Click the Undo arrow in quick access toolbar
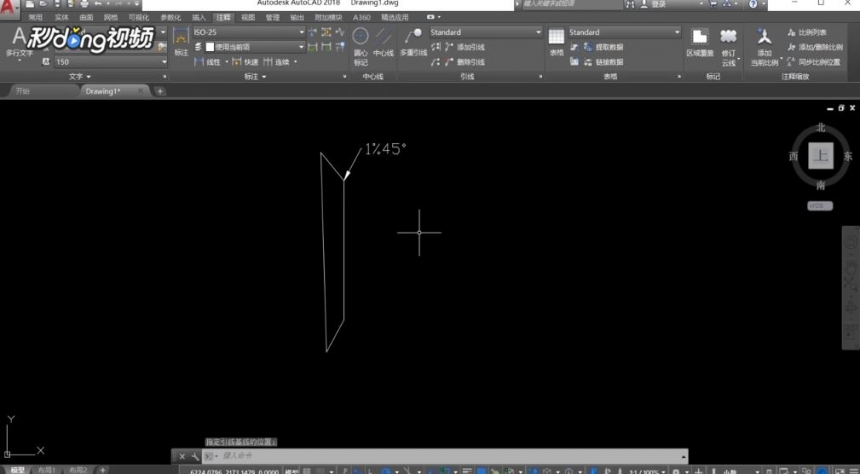This screenshot has width=860, height=474. (99, 4)
